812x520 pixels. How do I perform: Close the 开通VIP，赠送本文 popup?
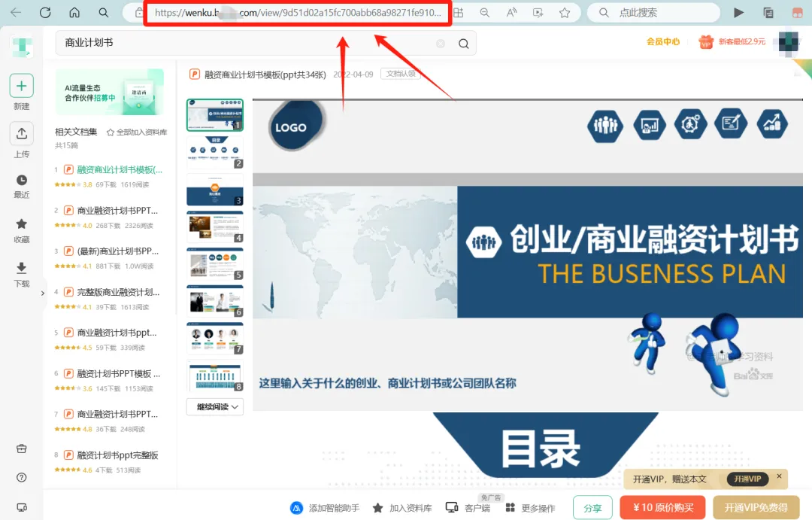(x=779, y=476)
